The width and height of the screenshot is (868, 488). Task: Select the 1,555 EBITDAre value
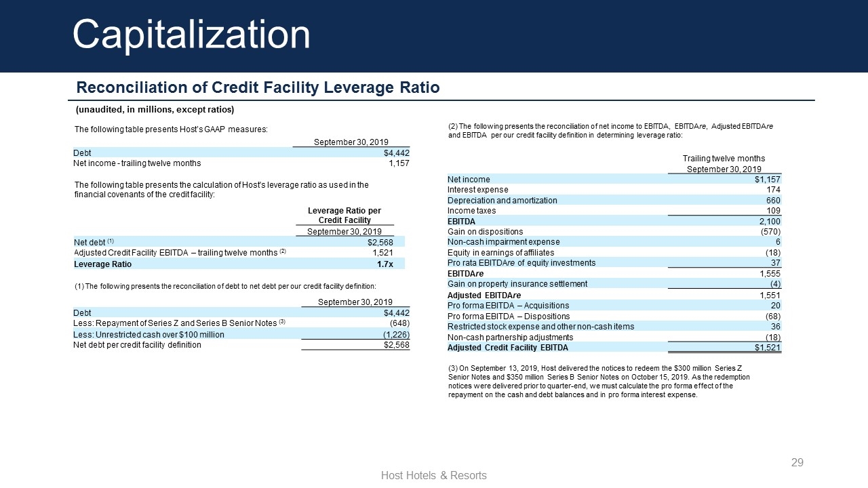click(x=770, y=274)
